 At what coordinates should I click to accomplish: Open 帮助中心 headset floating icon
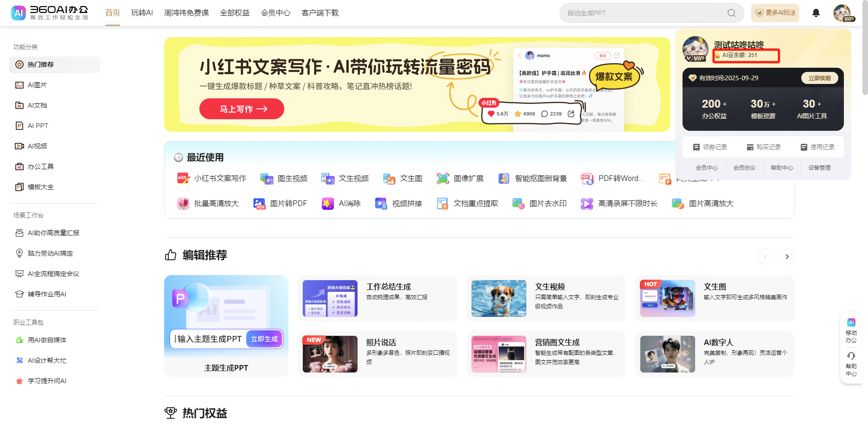(851, 356)
